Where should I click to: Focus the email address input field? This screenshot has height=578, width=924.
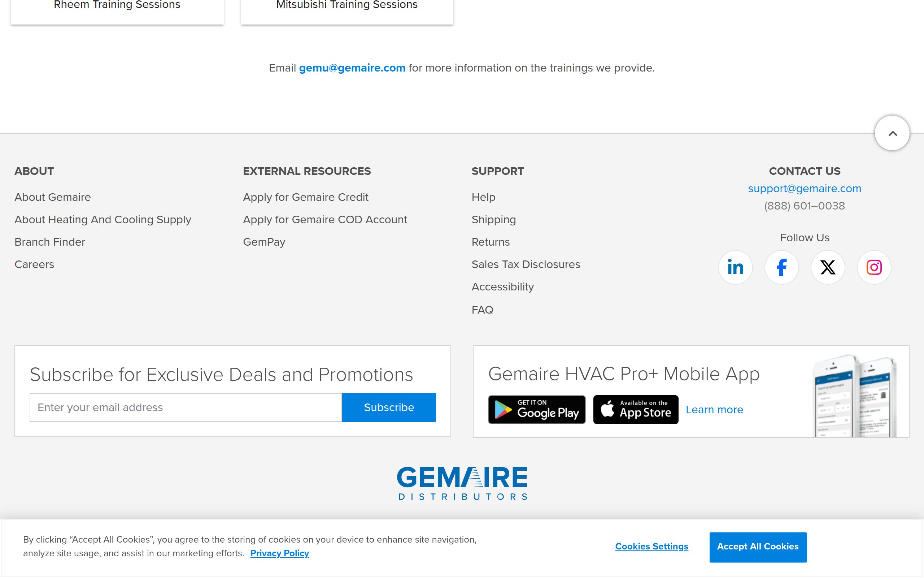pyautogui.click(x=186, y=407)
